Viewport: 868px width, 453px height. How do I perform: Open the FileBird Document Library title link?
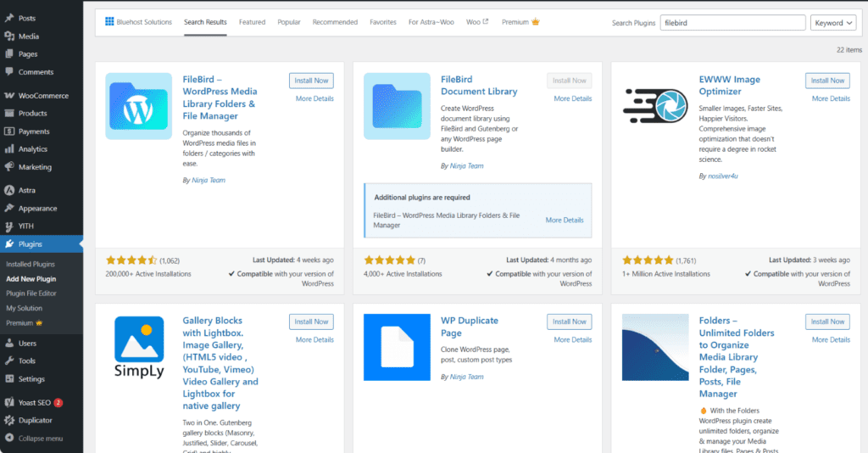pos(479,86)
